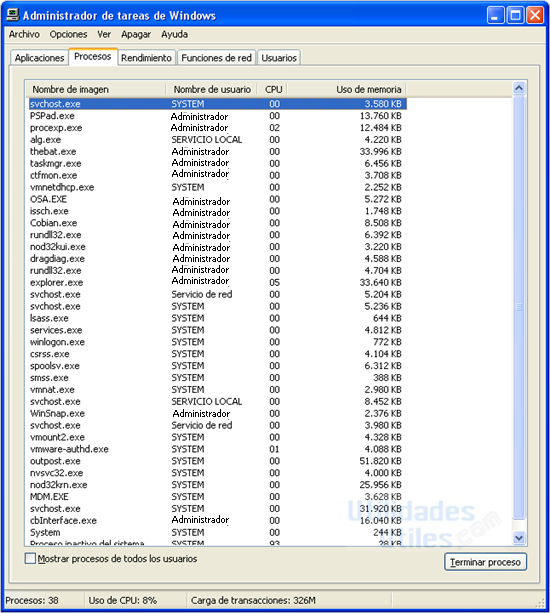This screenshot has width=550, height=613.
Task: Select the Cobian.exe process
Action: [217, 223]
